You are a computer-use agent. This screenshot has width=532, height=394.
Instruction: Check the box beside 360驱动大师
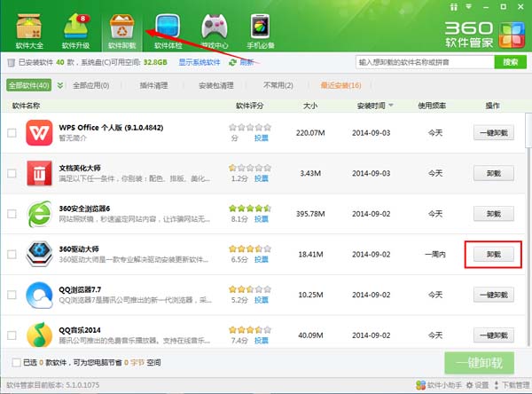pos(12,254)
